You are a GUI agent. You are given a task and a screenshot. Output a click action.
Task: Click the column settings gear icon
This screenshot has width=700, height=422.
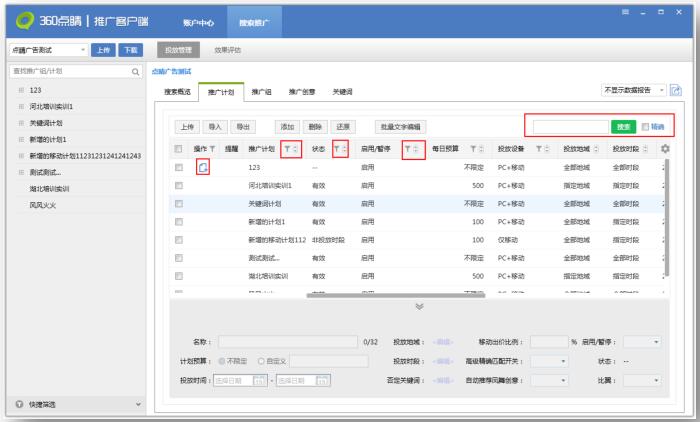coord(666,149)
